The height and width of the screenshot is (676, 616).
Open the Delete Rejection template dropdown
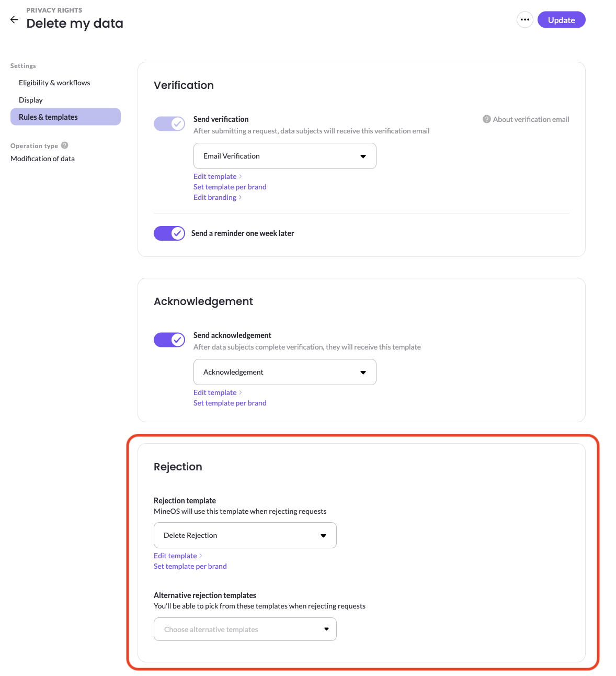245,535
